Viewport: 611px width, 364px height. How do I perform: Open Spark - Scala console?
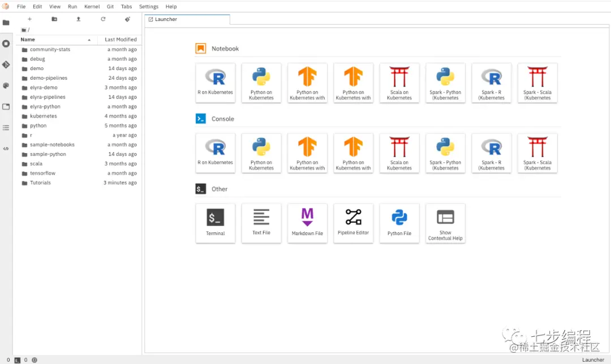[x=537, y=153]
